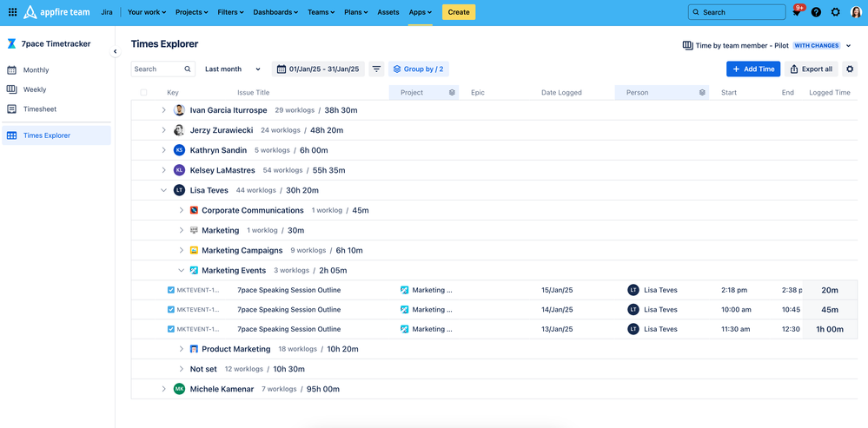Viewport: 868px width, 428px height.
Task: Click the Corporate Communications project icon
Action: pos(194,210)
